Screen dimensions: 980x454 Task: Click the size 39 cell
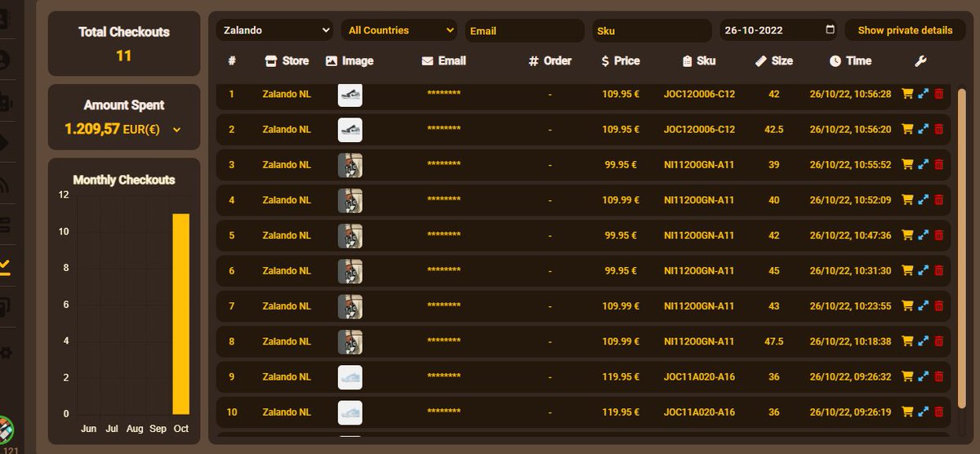click(773, 164)
